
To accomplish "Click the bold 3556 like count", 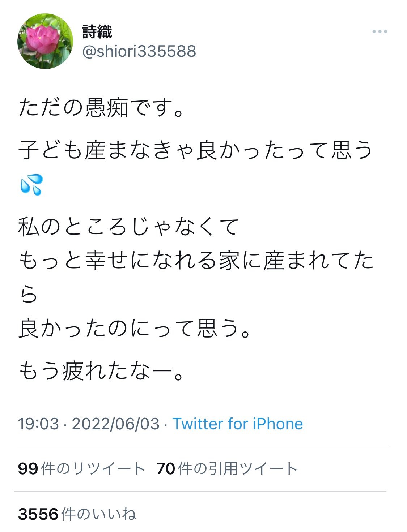I will coord(38,514).
